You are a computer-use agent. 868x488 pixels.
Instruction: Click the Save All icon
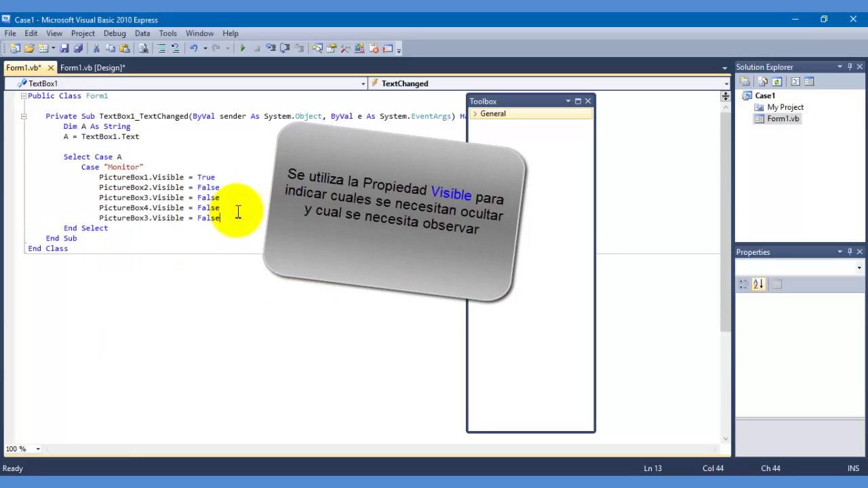pyautogui.click(x=79, y=49)
